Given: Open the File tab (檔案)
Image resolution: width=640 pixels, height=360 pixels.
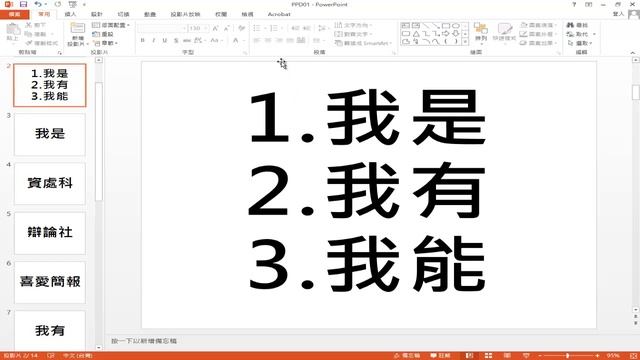Looking at the screenshot, I should pyautogui.click(x=15, y=14).
